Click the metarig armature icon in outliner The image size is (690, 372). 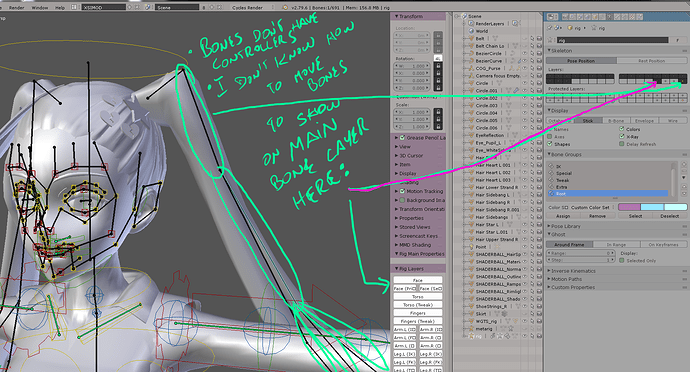pyautogui.click(x=472, y=329)
